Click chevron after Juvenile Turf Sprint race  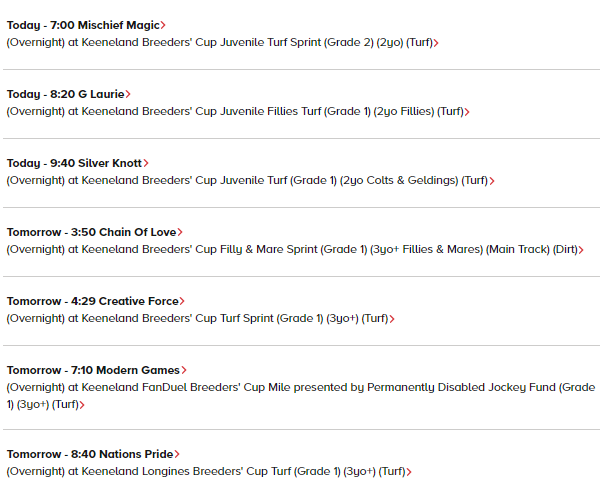(x=436, y=43)
